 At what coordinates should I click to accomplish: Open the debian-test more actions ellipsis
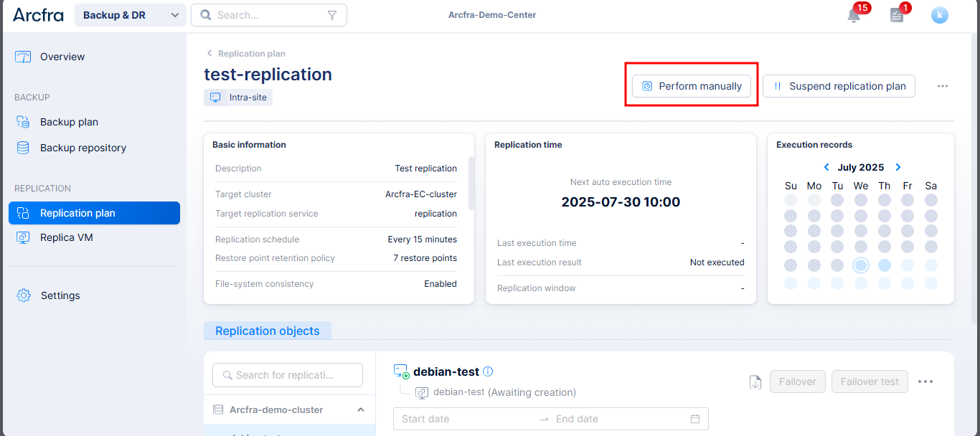pyautogui.click(x=925, y=381)
